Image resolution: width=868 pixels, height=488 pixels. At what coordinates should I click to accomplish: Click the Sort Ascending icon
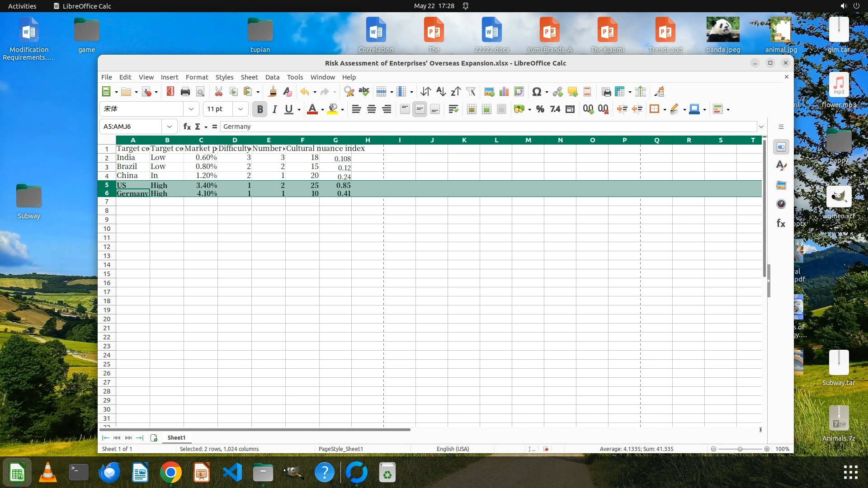coord(441,92)
